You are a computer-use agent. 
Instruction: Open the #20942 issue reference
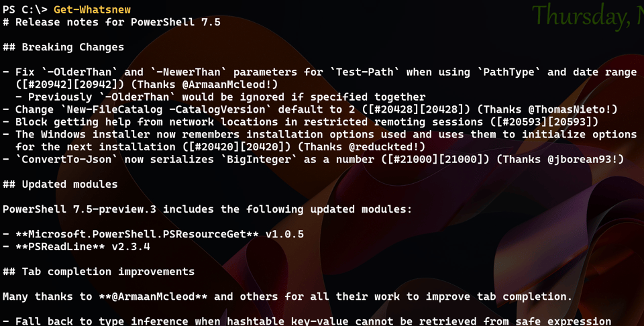[x=48, y=85]
